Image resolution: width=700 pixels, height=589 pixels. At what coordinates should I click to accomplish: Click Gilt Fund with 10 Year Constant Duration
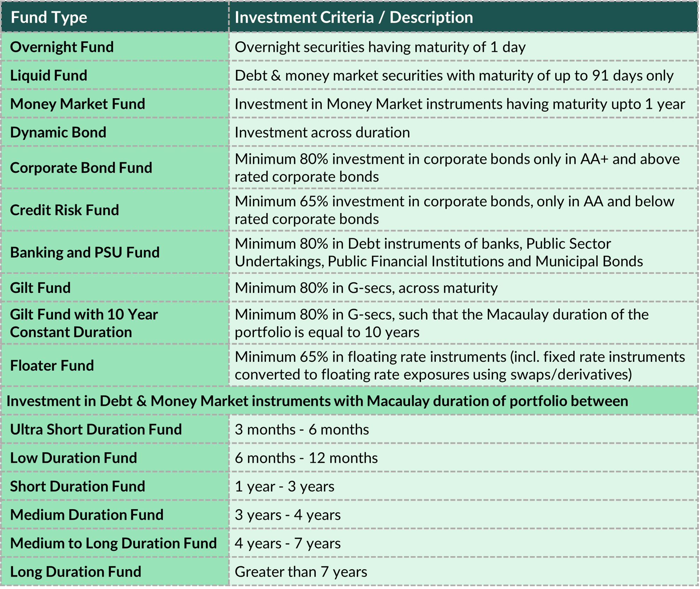coord(84,323)
